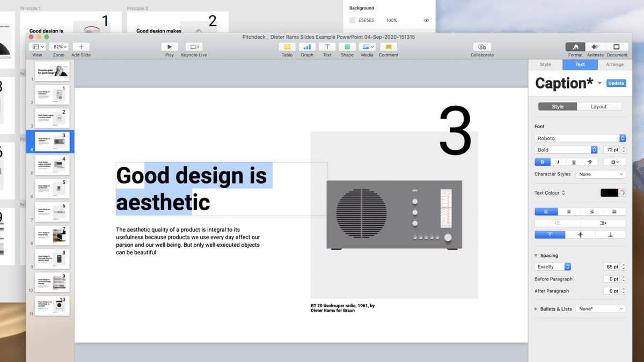Toggle Background layer visibility eye in back window
The image size is (644, 362).
coord(426,20)
